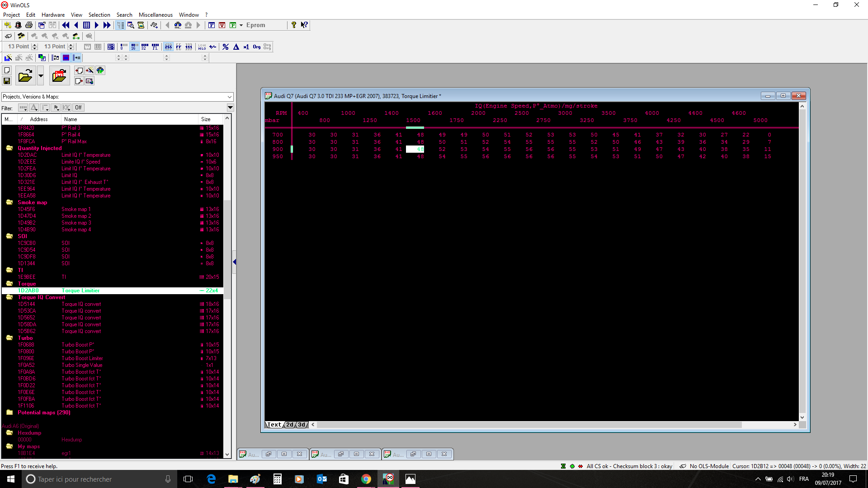Click the delta difference icon
The height and width of the screenshot is (488, 868).
pyautogui.click(x=236, y=47)
